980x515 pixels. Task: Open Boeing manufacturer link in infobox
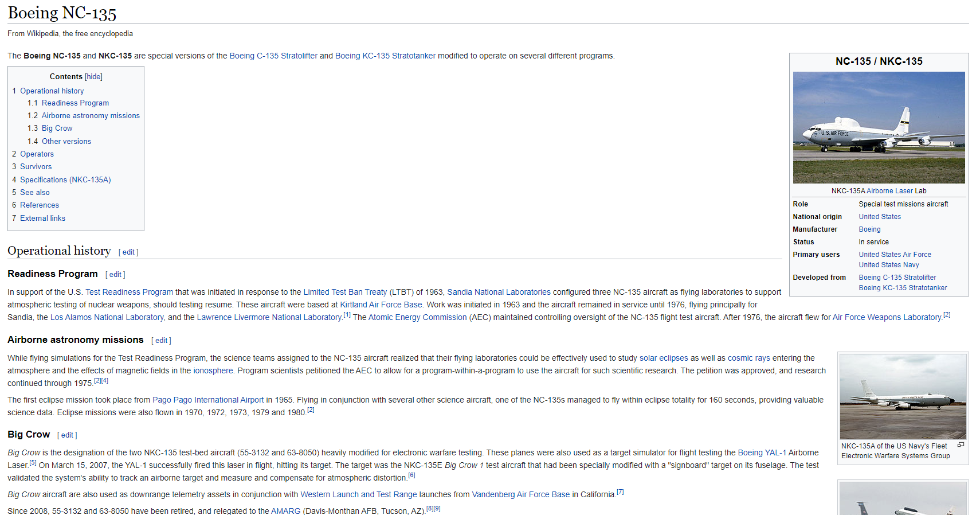[869, 229]
